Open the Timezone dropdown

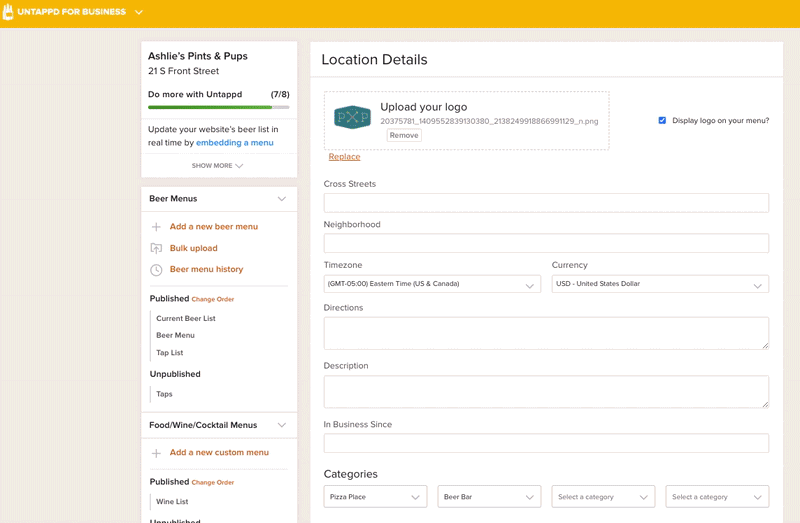point(432,284)
